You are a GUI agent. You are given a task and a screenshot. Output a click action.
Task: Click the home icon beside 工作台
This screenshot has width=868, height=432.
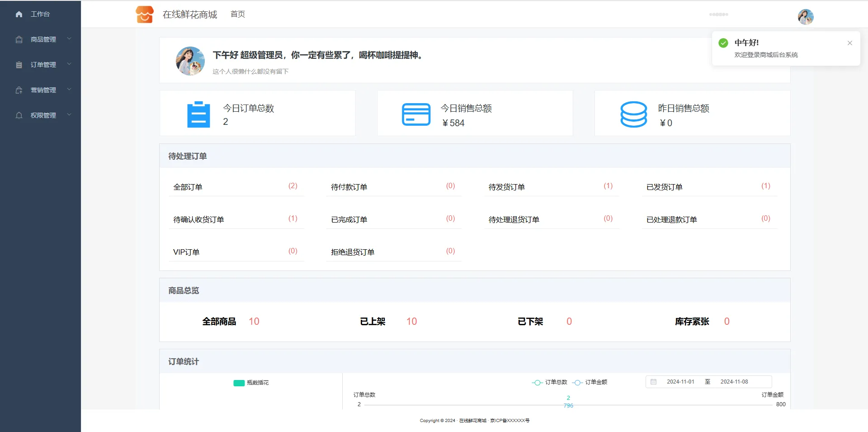(19, 14)
